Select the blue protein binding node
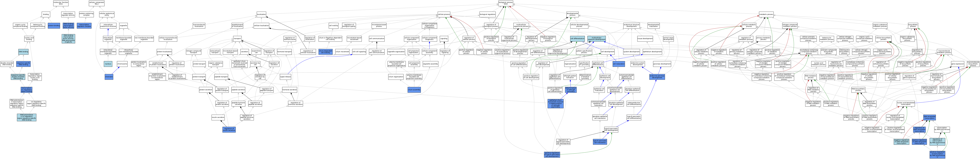The width and height of the screenshot is (980, 159). pyautogui.click(x=54, y=26)
